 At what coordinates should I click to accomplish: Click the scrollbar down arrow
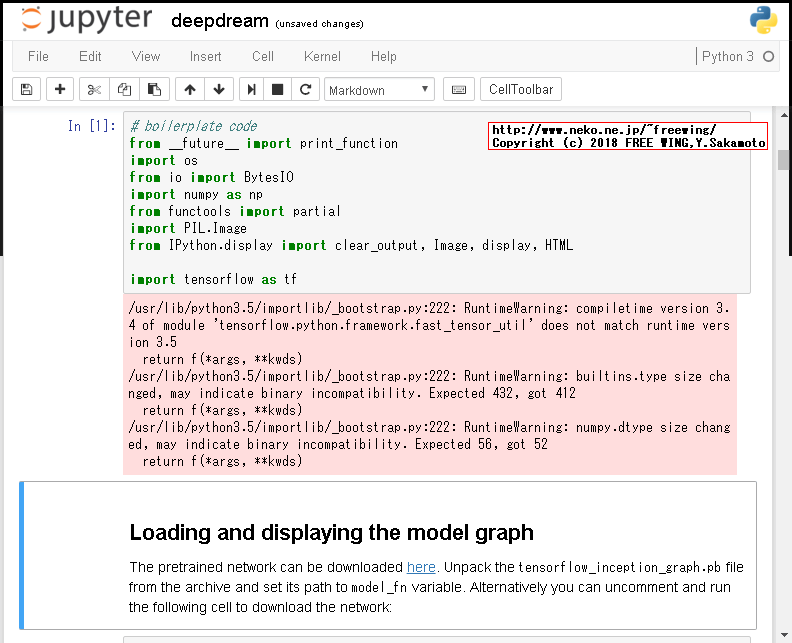point(784,635)
